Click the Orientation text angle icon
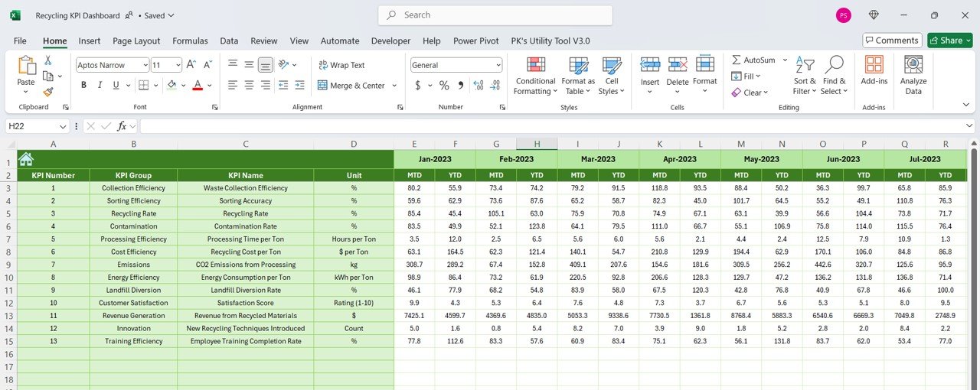The height and width of the screenshot is (390, 980). [284, 65]
